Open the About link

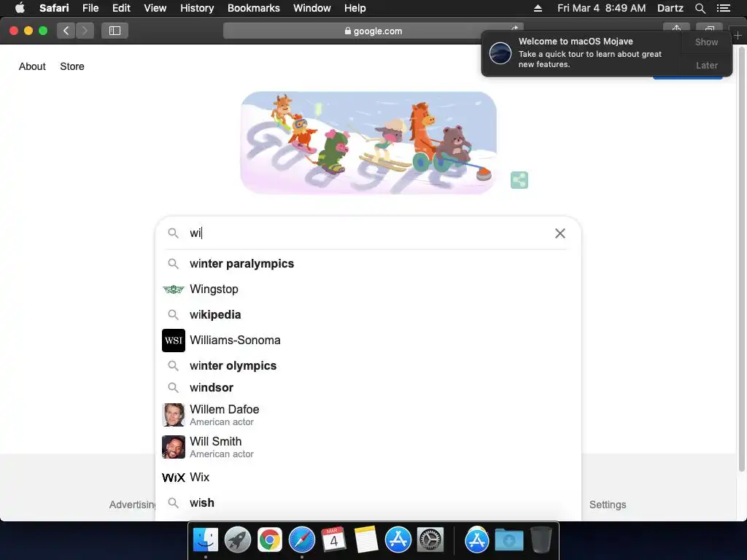[32, 66]
